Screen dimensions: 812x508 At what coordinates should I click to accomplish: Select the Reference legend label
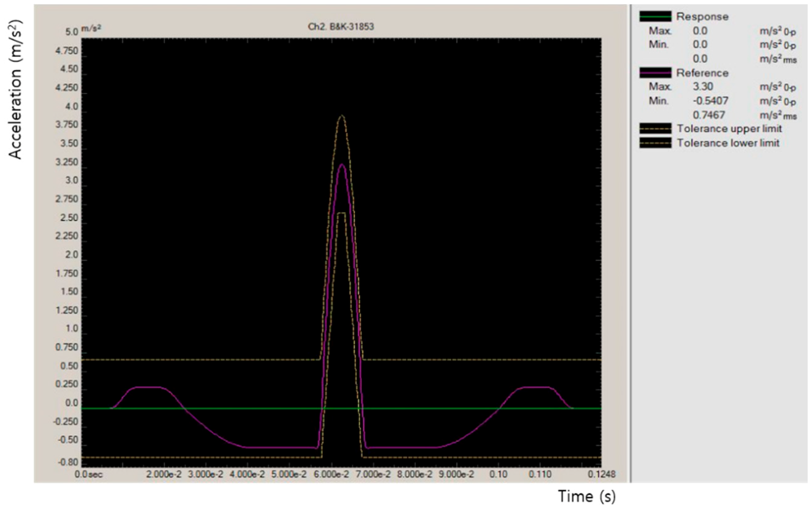702,73
